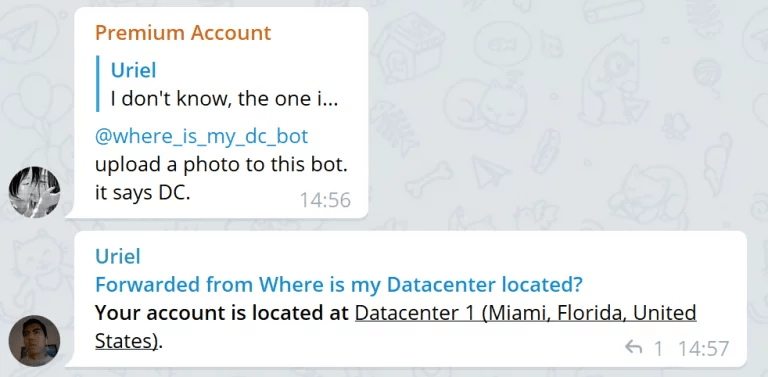
Task: Click the 14:57 message timestamp
Action: pyautogui.click(x=704, y=349)
